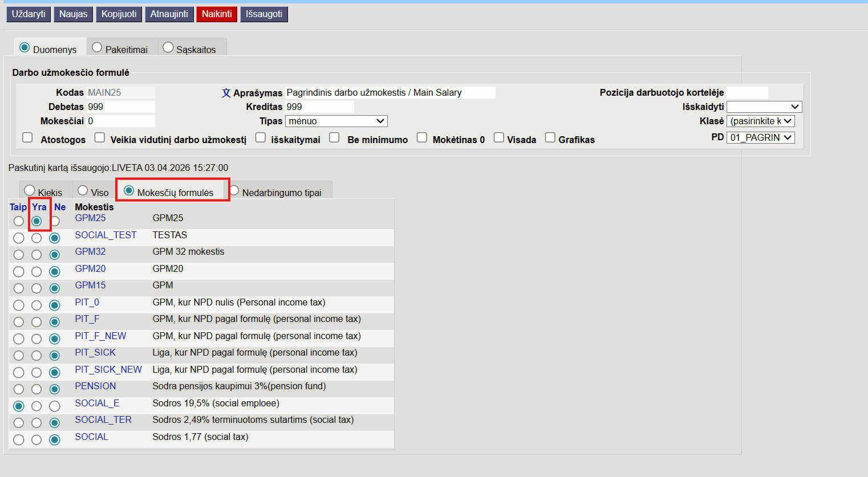Open the PENSION tax formula link

coord(95,386)
